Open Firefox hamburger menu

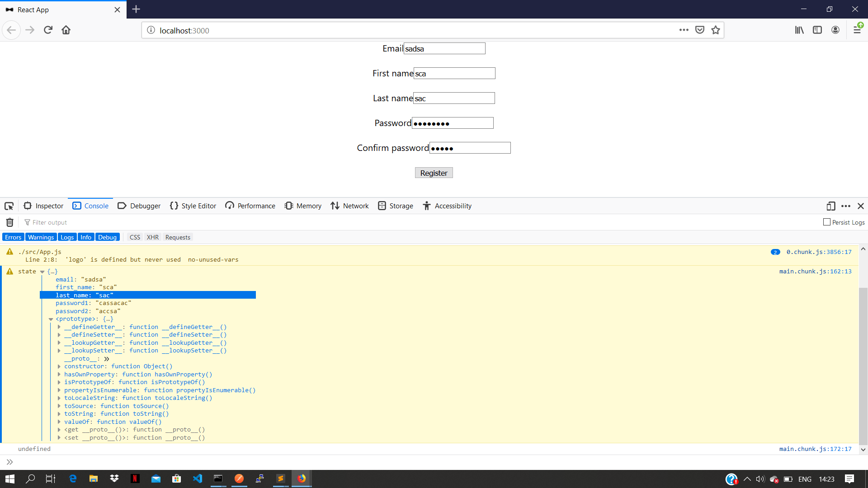(857, 30)
